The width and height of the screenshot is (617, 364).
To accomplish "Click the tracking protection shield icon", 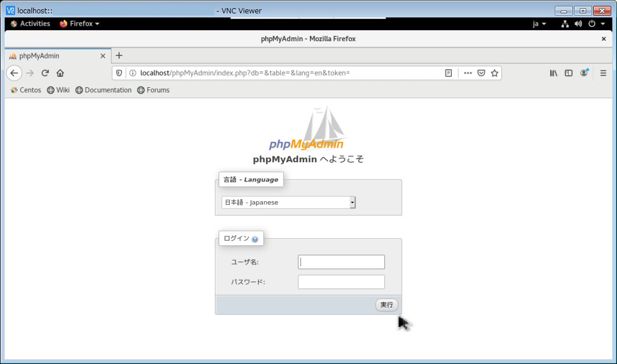I will tap(119, 73).
